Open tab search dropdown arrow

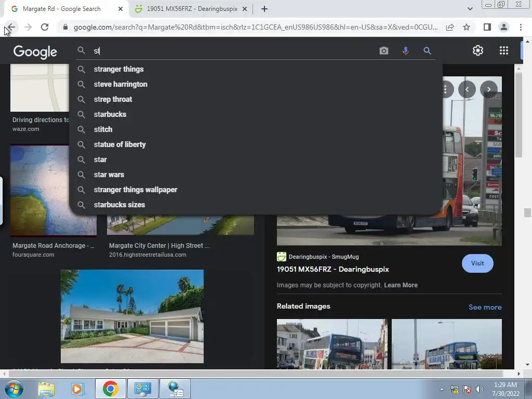tap(470, 9)
